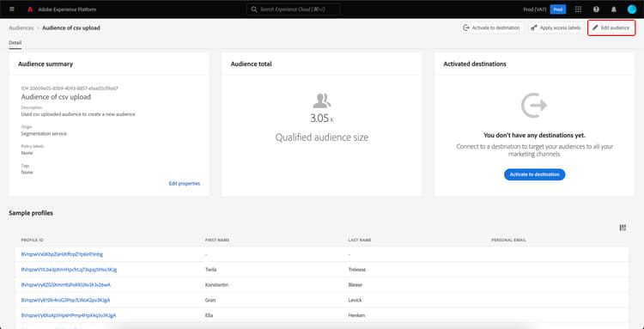Image resolution: width=644 pixels, height=329 pixels.
Task: Open the user profile avatar
Action: (632, 9)
